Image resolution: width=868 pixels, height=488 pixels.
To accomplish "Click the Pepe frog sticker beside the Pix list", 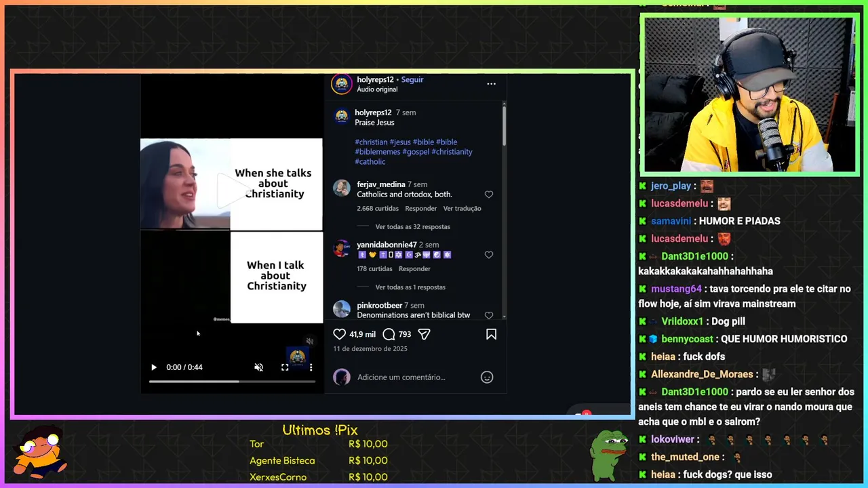I will (x=608, y=456).
